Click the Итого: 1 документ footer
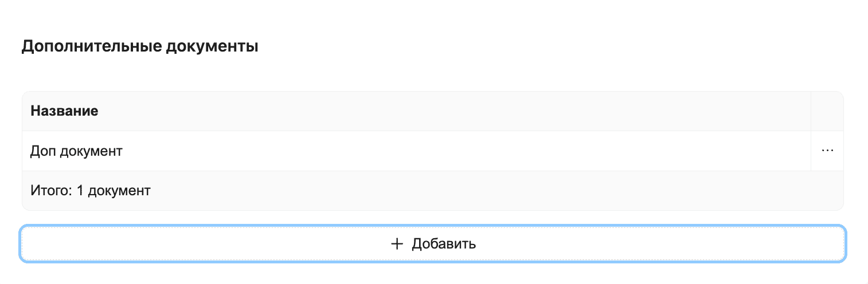The width and height of the screenshot is (868, 284). coord(91,191)
